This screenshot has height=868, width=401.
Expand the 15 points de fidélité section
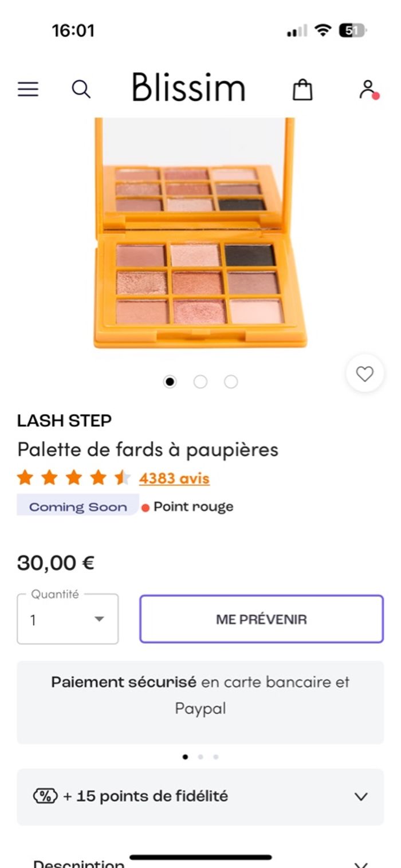pos(360,796)
